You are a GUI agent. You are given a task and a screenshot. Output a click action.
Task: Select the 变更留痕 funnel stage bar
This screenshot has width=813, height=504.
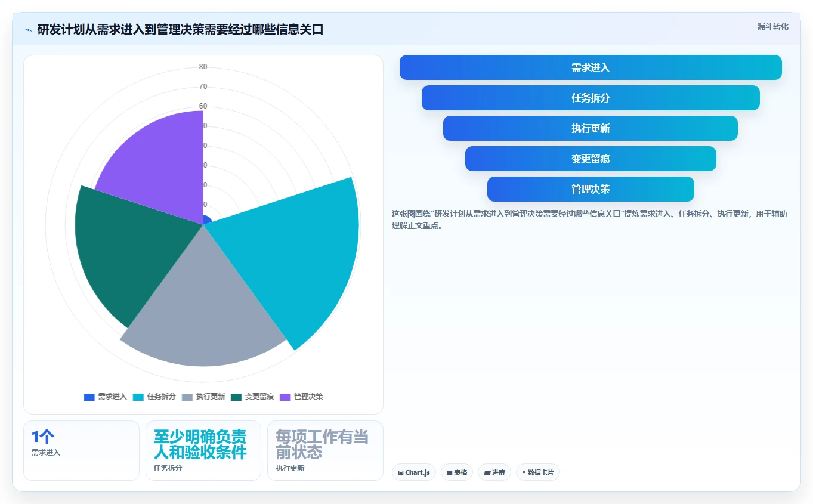(591, 159)
